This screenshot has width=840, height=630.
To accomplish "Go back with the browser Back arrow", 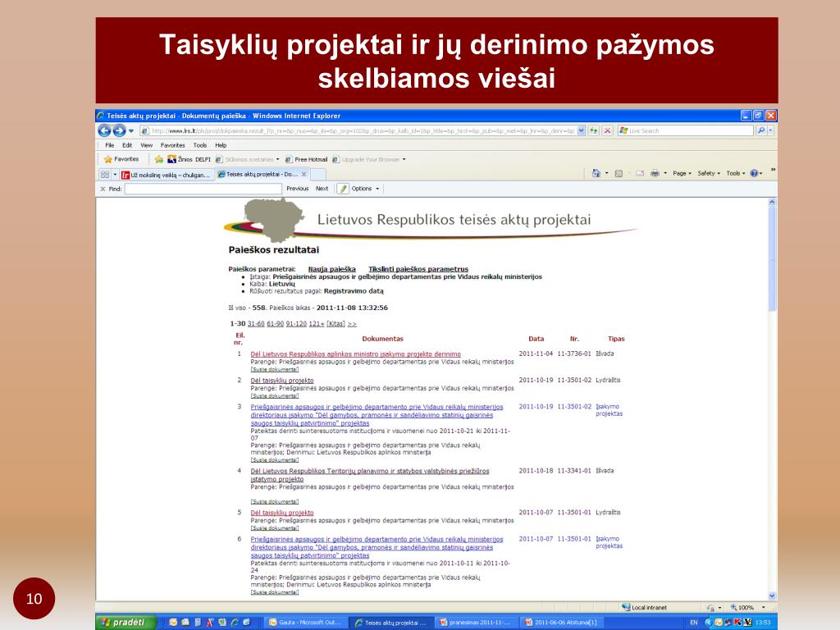I will [x=104, y=130].
